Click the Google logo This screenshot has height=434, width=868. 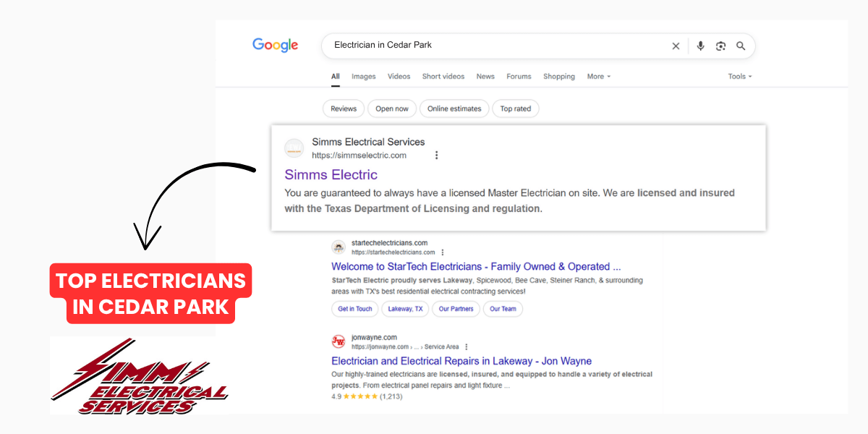click(x=275, y=45)
